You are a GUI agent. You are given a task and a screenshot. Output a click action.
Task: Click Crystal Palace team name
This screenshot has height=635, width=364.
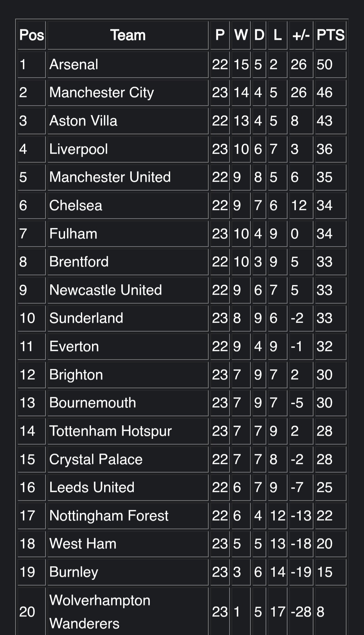96,459
